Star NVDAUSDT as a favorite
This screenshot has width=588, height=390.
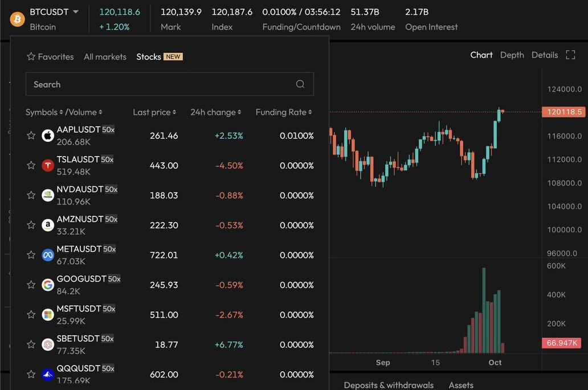(31, 195)
